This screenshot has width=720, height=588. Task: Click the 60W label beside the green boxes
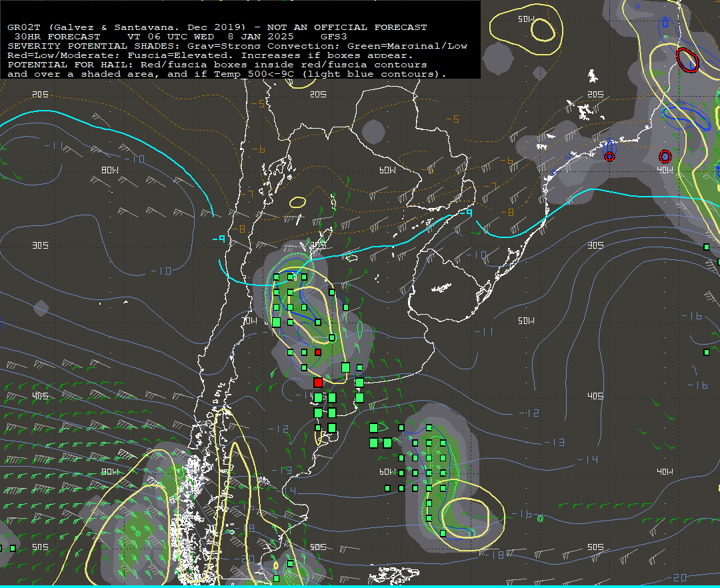pos(387,471)
